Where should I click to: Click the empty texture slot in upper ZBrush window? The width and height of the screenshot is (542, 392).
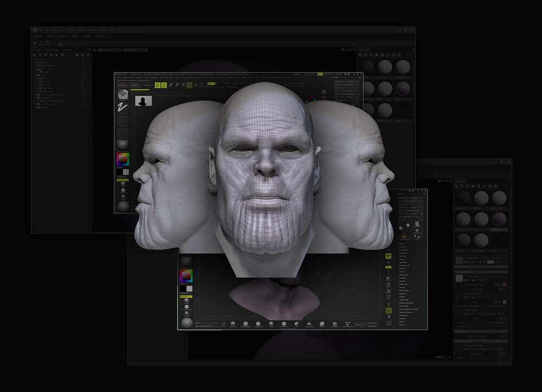pyautogui.click(x=122, y=132)
